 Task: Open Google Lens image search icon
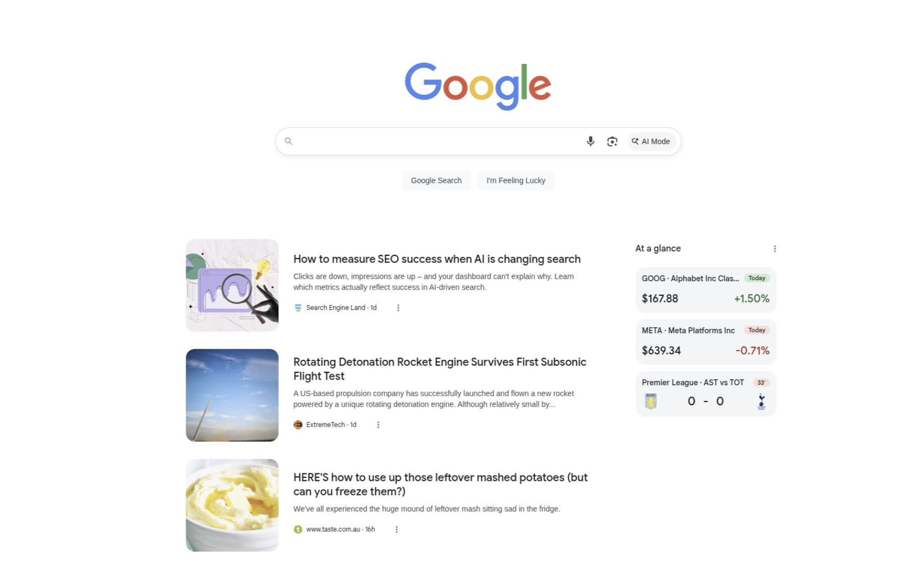tap(613, 141)
